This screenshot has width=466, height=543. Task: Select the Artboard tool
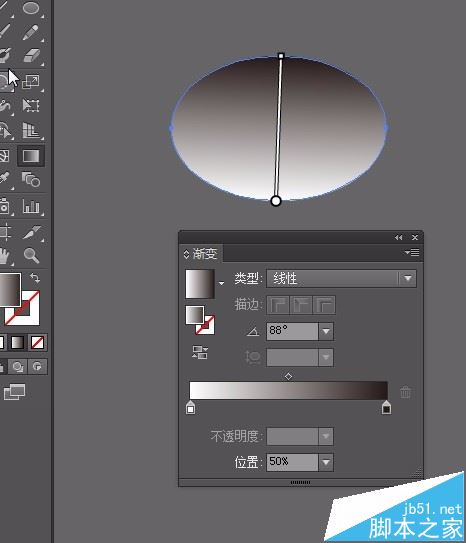click(5, 231)
